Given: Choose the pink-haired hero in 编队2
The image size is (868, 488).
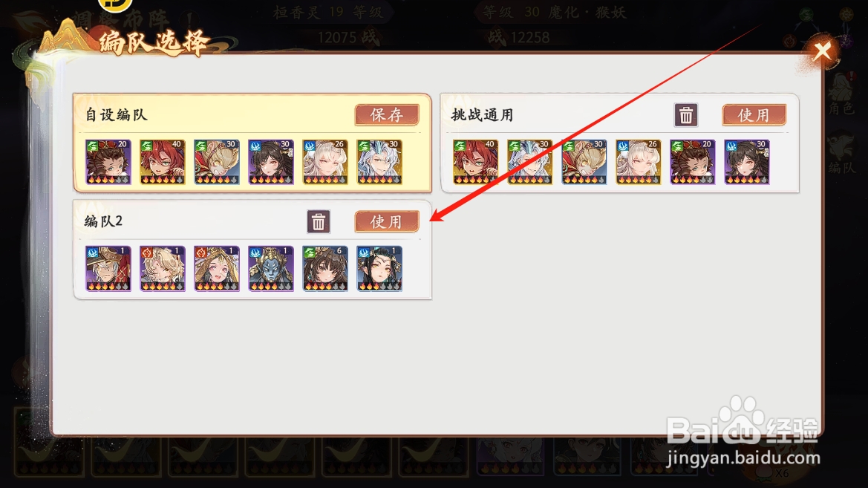Looking at the screenshot, I should (x=217, y=269).
